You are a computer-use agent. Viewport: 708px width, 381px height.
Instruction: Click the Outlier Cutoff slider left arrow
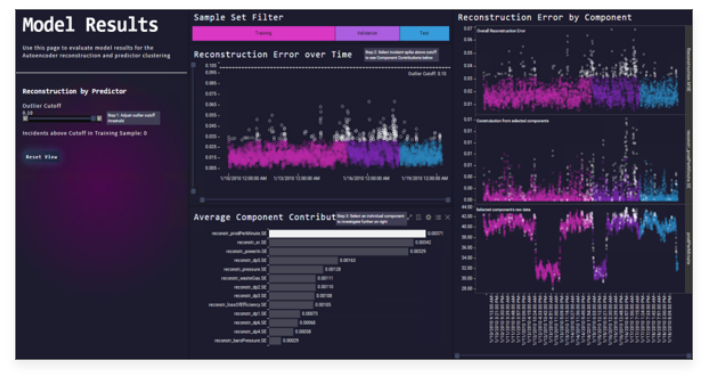(x=26, y=118)
